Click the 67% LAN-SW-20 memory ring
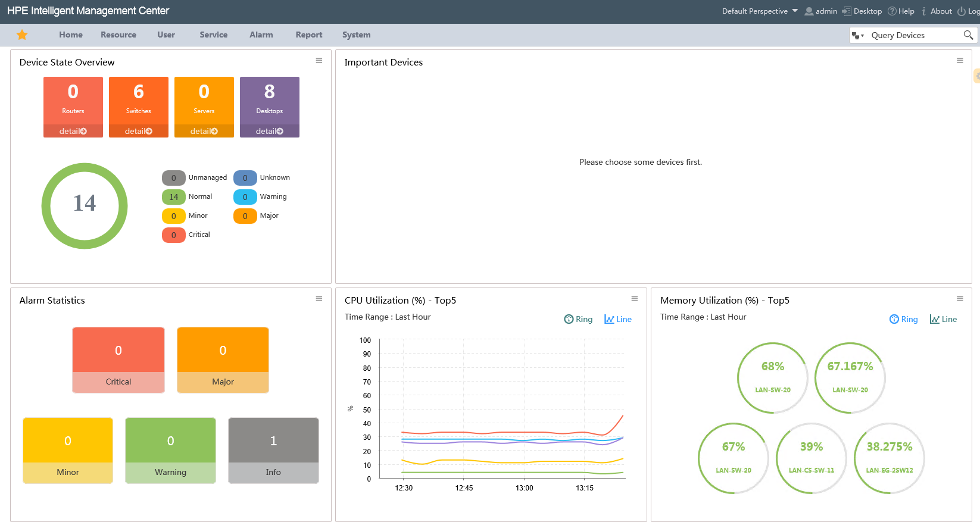 tap(734, 458)
